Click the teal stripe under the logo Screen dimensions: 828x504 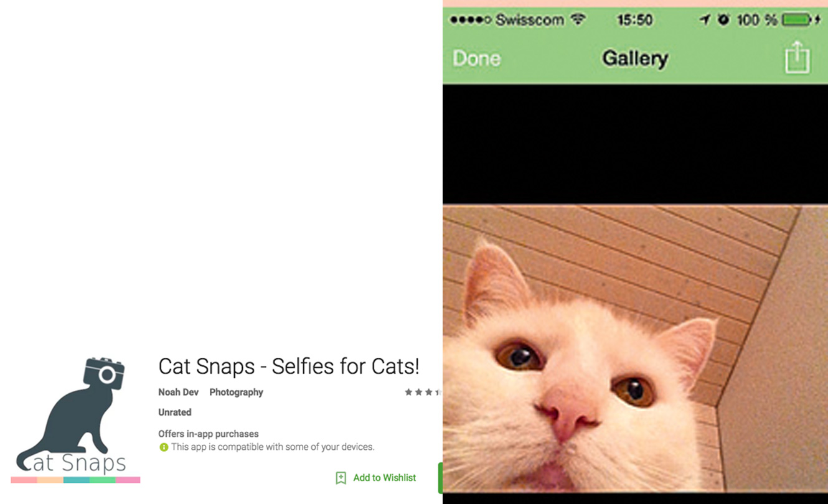[76, 480]
